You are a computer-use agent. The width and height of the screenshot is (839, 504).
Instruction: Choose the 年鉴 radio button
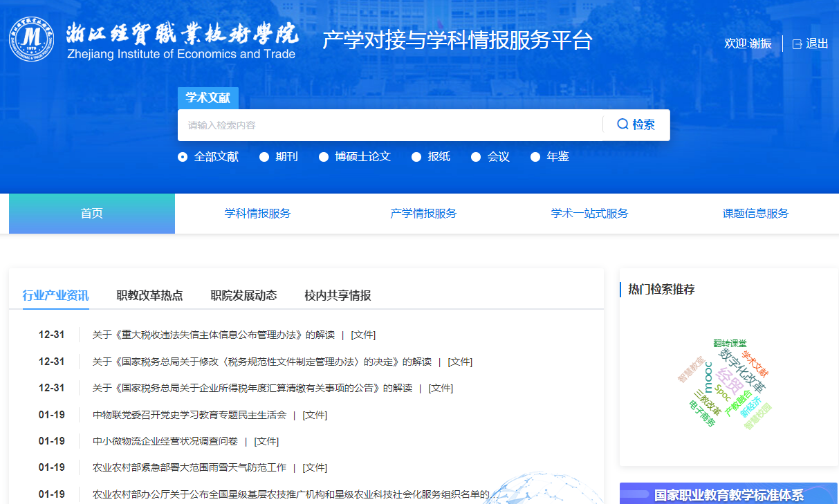535,157
